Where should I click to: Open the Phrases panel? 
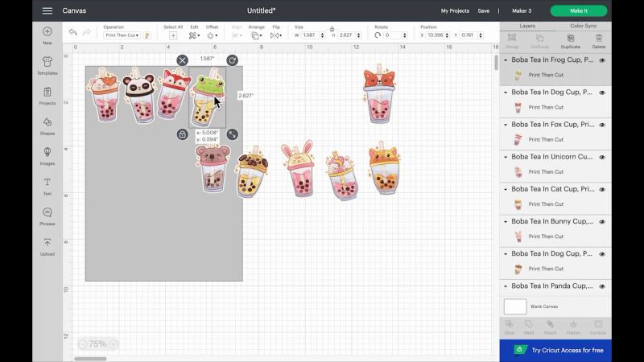[x=47, y=216]
